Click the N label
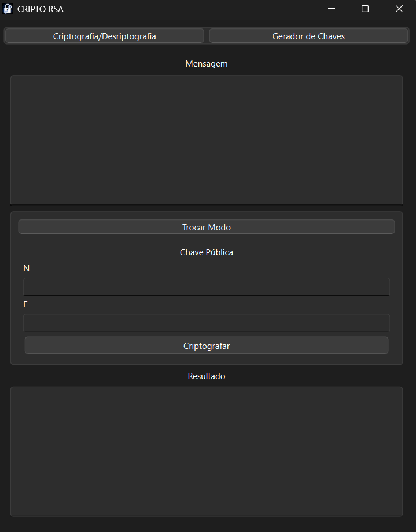The height and width of the screenshot is (532, 416). (27, 269)
